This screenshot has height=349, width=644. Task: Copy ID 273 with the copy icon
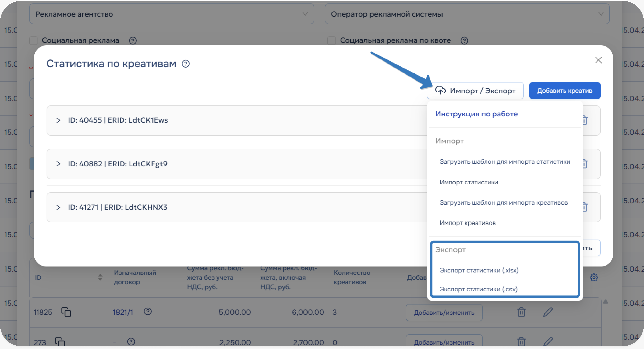coord(60,342)
